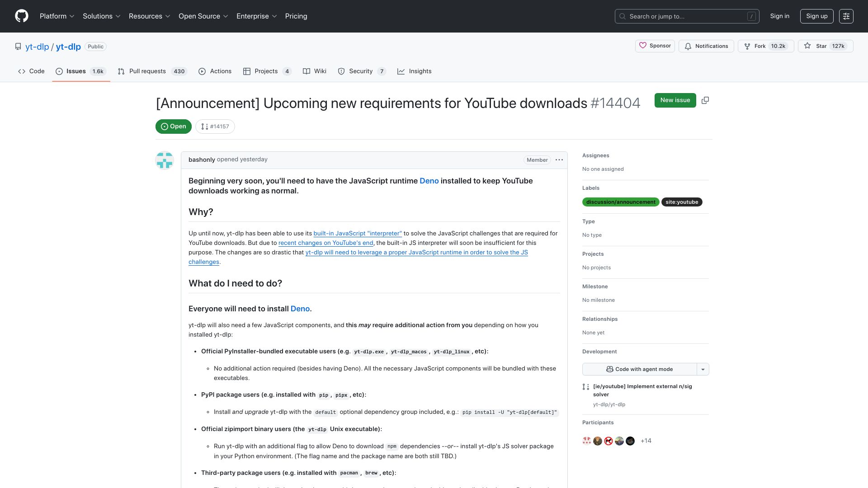Sponsor the project via heart button

(655, 46)
